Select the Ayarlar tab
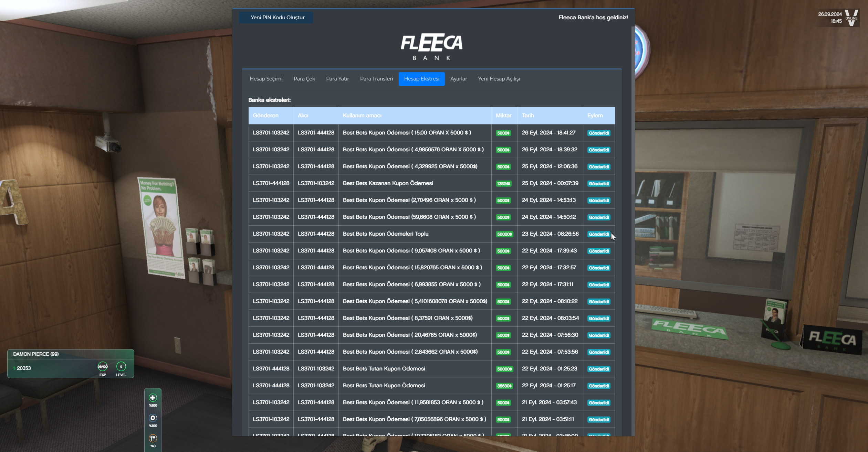The width and height of the screenshot is (868, 452). pos(458,79)
